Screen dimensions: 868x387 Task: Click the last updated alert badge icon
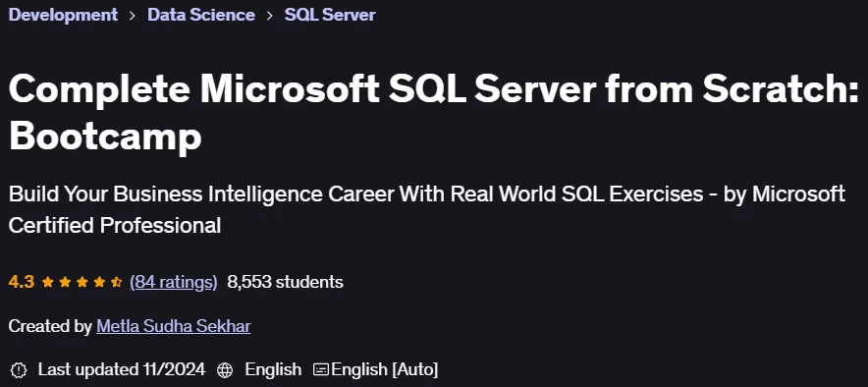click(x=19, y=369)
